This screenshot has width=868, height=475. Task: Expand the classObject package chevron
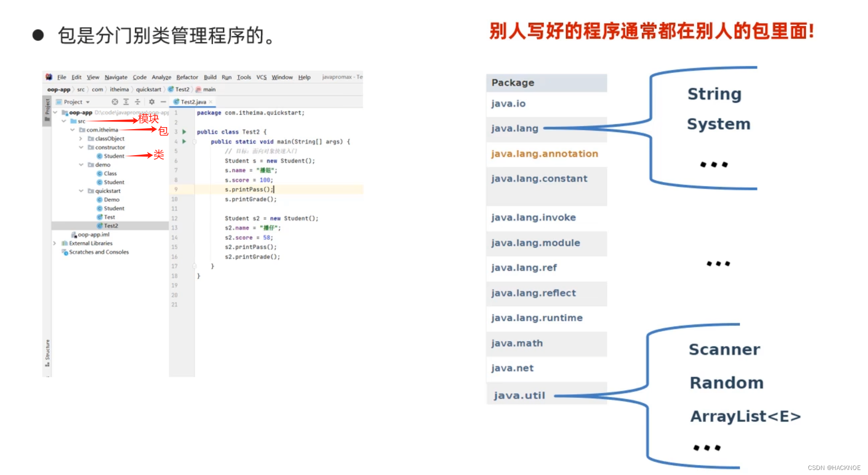81,139
